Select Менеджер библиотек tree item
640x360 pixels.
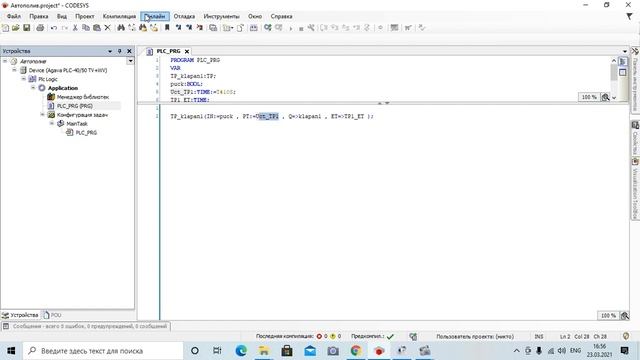(x=82, y=97)
